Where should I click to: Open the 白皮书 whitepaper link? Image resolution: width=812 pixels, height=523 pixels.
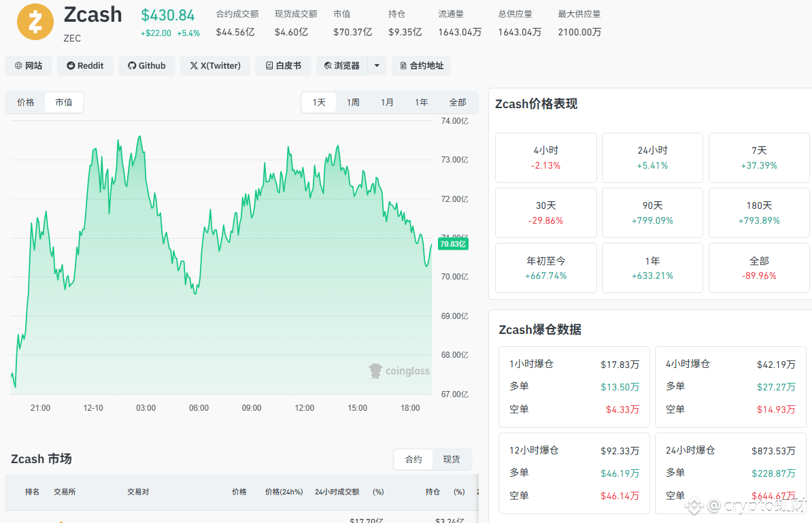(x=284, y=66)
